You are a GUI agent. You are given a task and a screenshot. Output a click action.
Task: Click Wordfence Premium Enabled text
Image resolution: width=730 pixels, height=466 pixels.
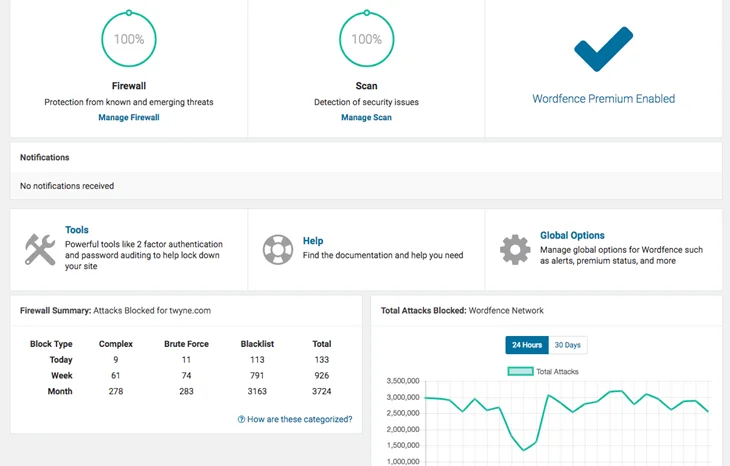(603, 99)
